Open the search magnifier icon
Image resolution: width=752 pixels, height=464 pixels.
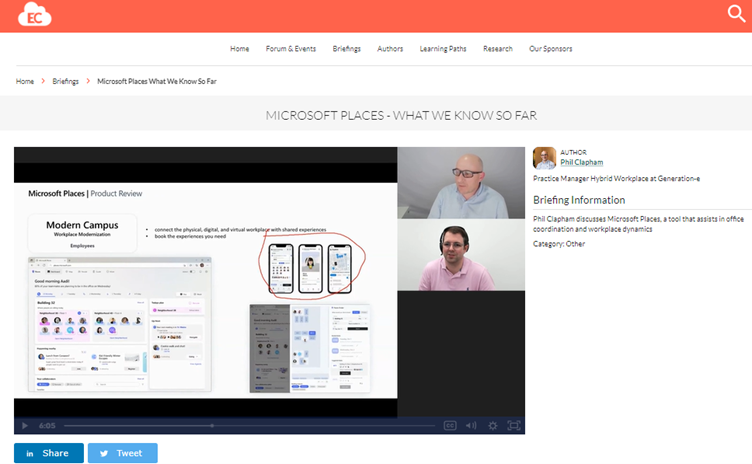[736, 13]
